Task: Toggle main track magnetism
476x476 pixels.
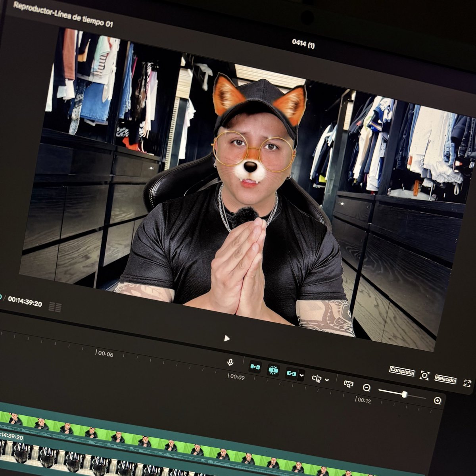Action: pyautogui.click(x=255, y=367)
